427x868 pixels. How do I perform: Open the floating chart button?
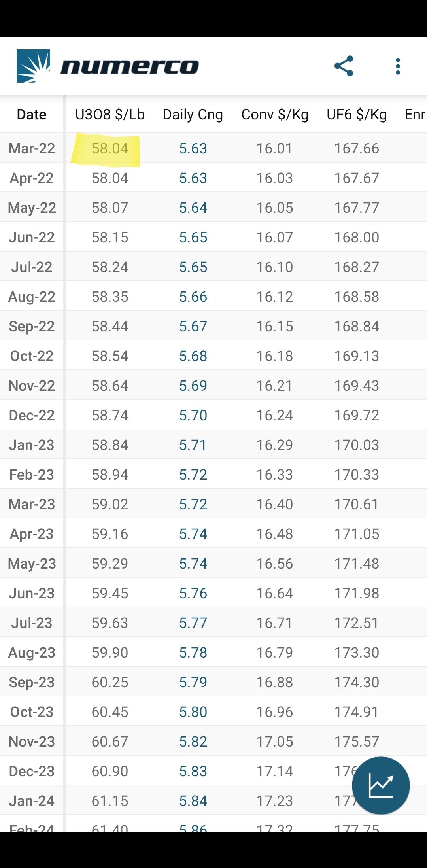380,785
